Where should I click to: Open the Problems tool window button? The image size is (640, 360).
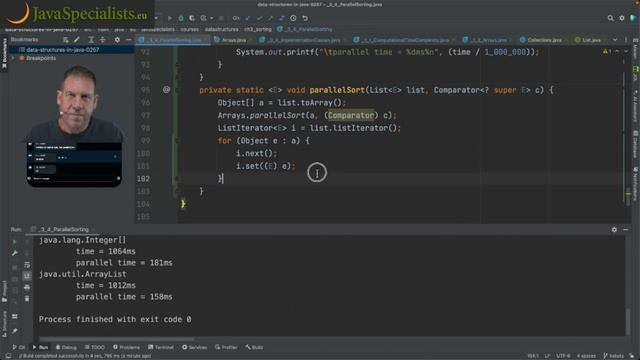pos(126,347)
